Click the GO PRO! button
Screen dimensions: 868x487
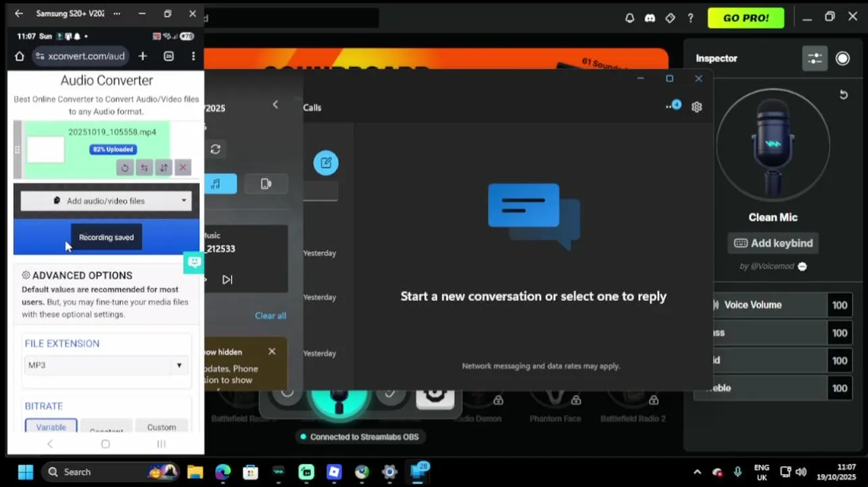[x=746, y=18]
